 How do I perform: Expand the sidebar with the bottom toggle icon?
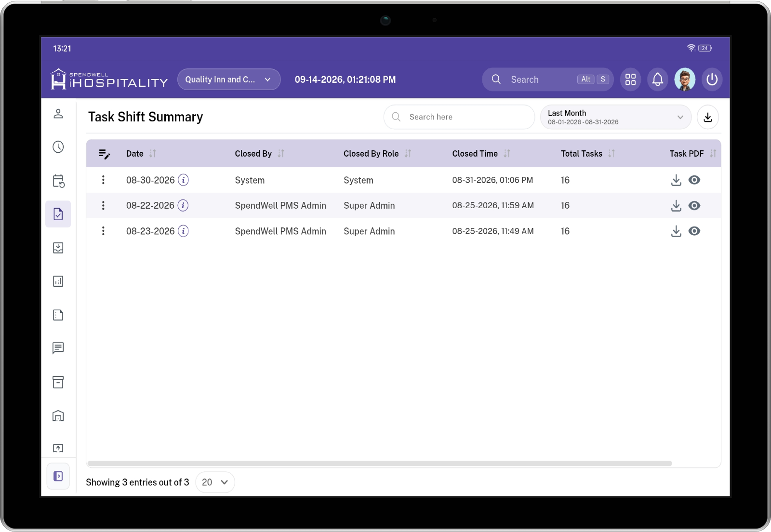click(58, 476)
